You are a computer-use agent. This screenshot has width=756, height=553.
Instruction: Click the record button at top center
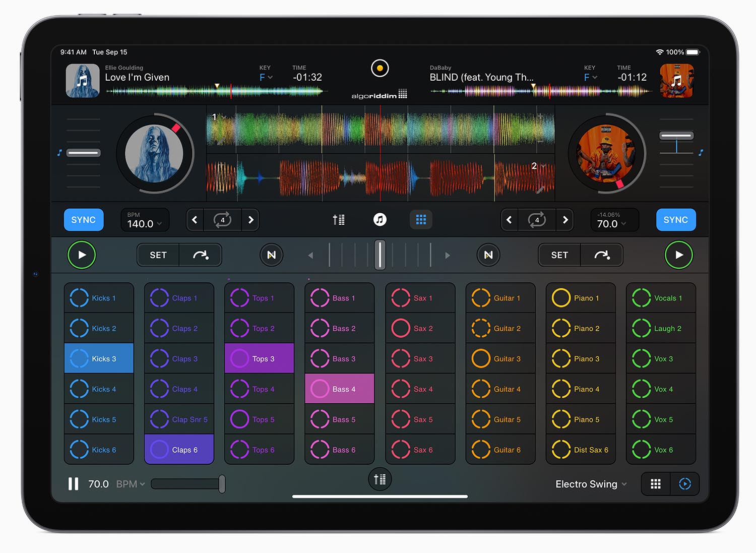[380, 68]
